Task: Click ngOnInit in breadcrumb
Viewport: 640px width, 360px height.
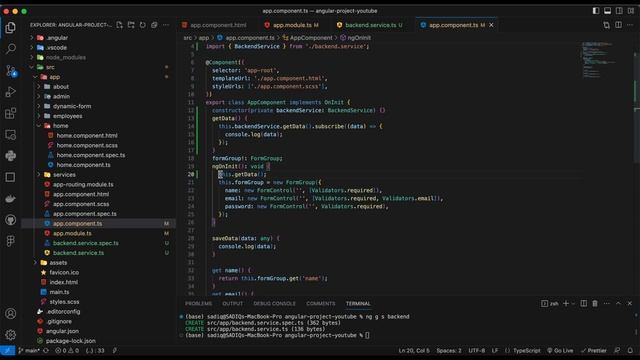Action: (359, 38)
